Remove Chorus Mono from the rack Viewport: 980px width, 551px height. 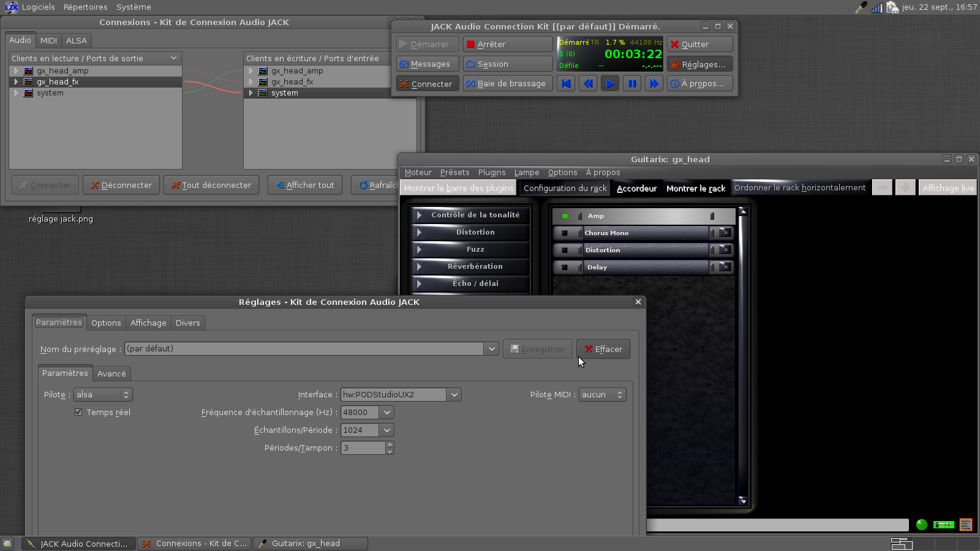click(725, 233)
